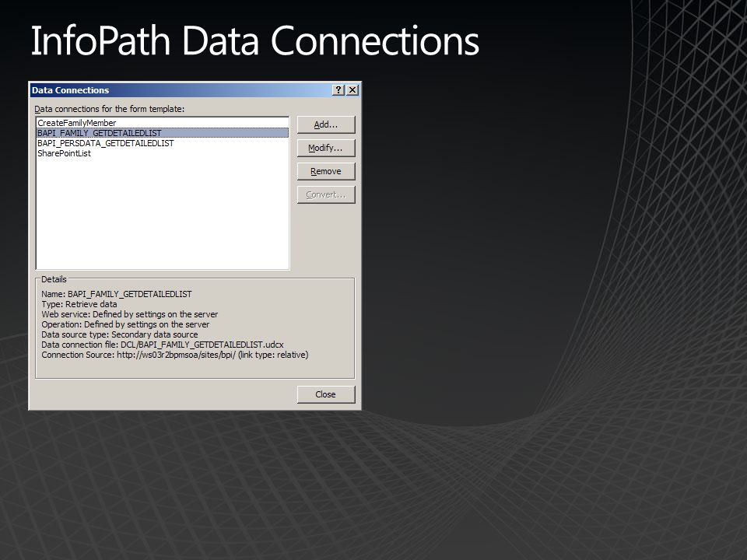Click 'Data source type: Secondary data source'

pyautogui.click(x=120, y=334)
